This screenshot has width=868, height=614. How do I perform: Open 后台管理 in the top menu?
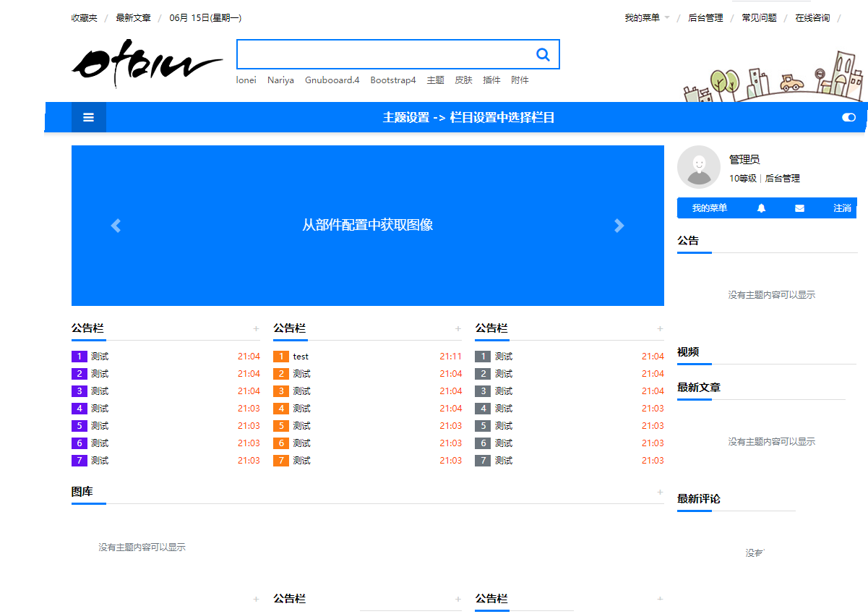click(705, 18)
